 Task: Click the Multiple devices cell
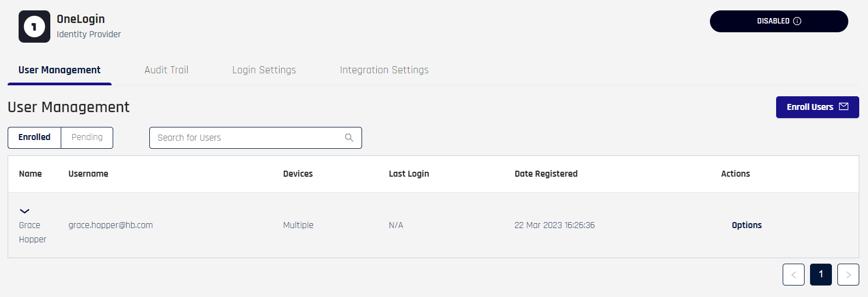(298, 225)
